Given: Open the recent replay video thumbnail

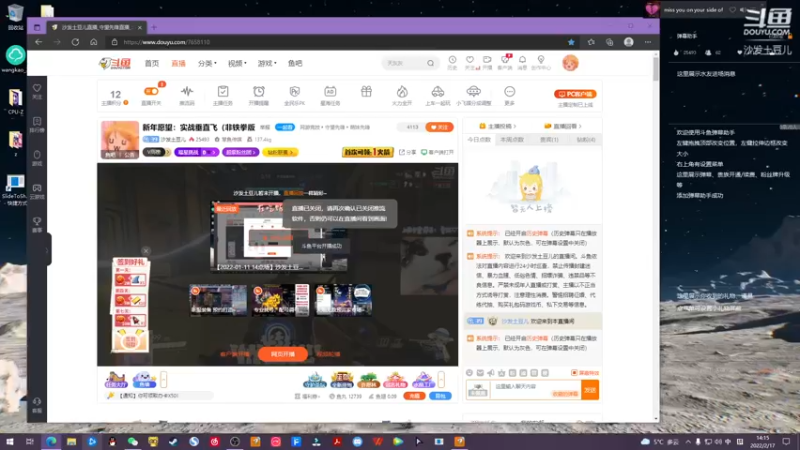Looking at the screenshot, I should click(x=280, y=237).
